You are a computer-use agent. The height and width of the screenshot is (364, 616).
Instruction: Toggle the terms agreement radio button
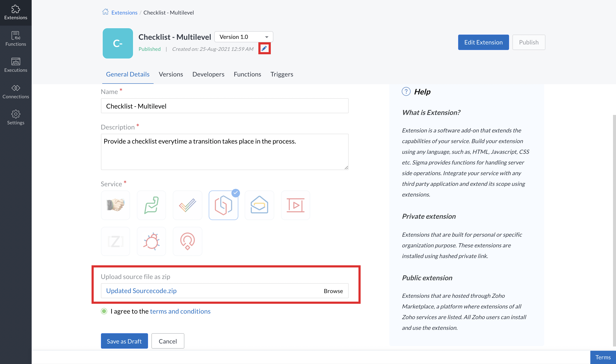(104, 311)
